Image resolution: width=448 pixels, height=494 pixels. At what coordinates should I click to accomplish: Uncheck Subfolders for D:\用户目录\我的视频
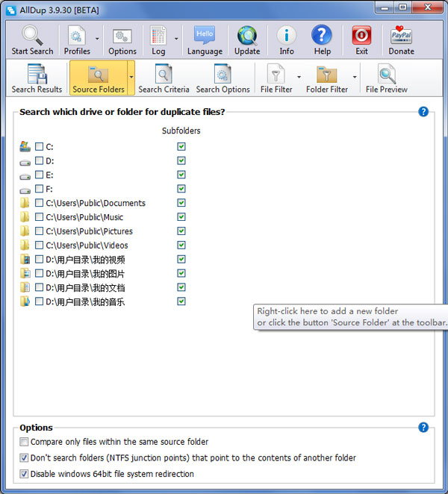point(181,259)
